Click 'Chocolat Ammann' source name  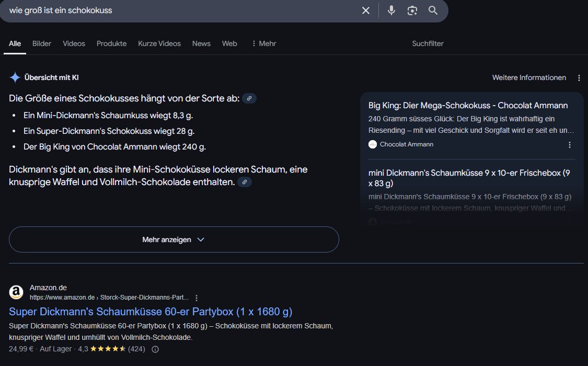coord(407,144)
